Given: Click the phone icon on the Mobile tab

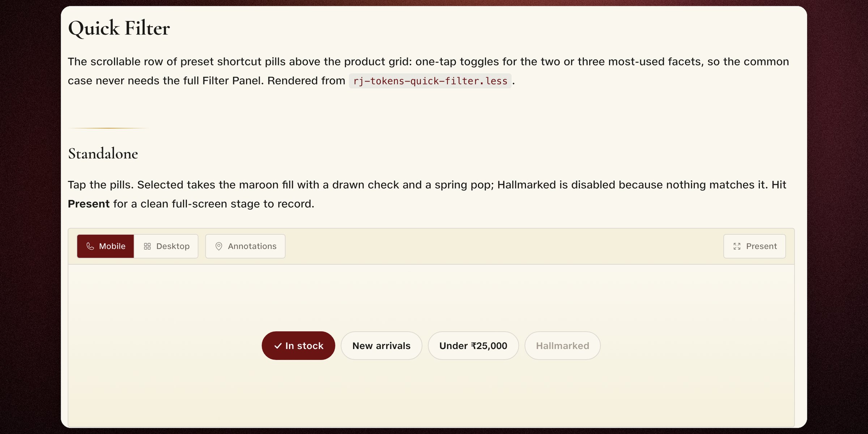Looking at the screenshot, I should pyautogui.click(x=90, y=246).
